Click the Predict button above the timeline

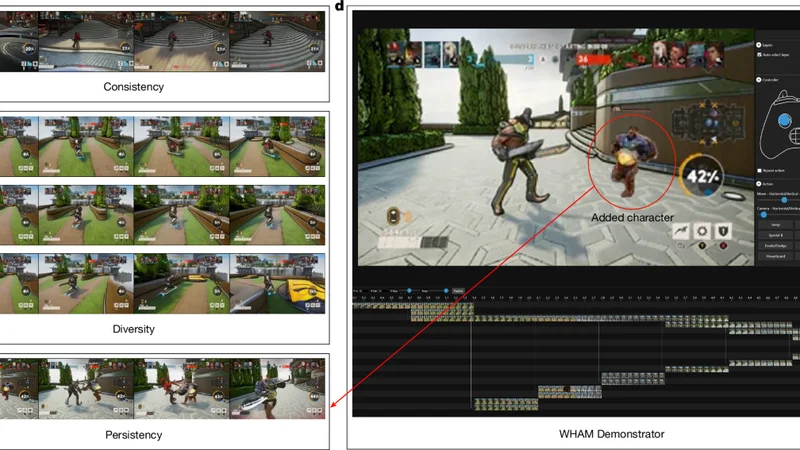458,291
